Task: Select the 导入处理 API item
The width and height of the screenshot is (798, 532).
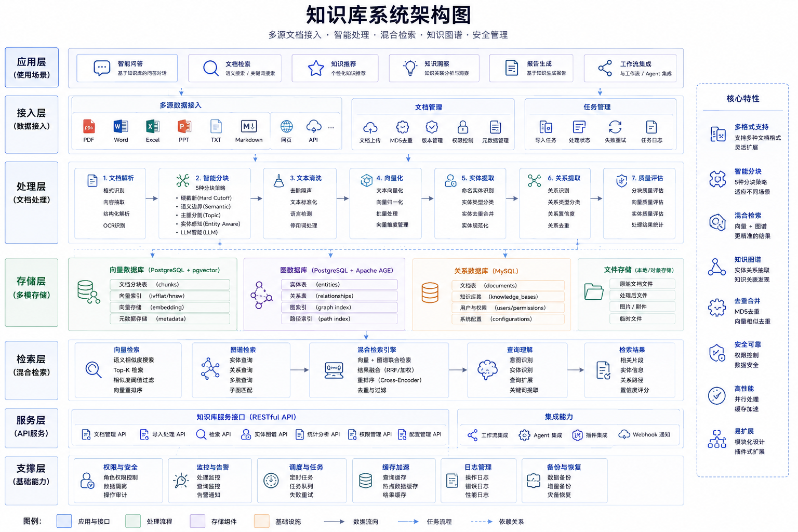Action: tap(163, 434)
